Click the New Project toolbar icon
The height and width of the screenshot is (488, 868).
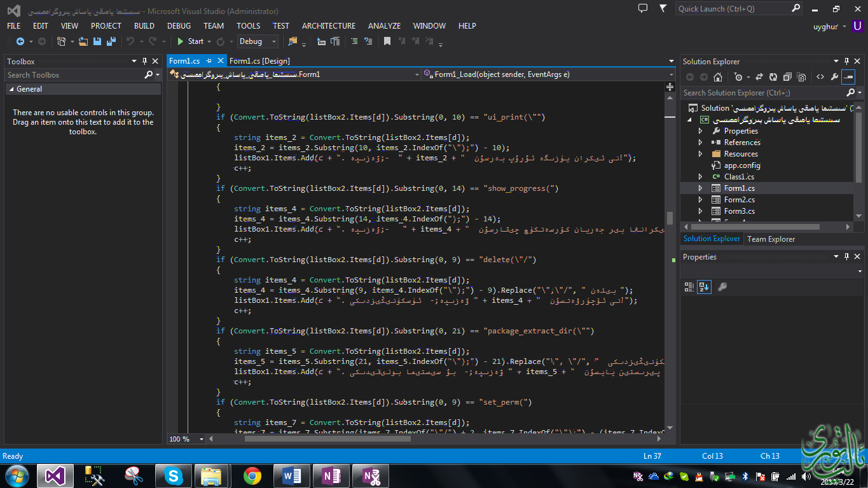pyautogui.click(x=62, y=41)
